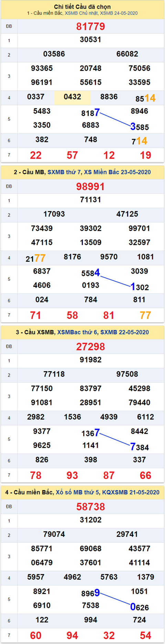Screen dimensions: 165x644
Task: Select third prize number 69068
Action: click(91, 549)
